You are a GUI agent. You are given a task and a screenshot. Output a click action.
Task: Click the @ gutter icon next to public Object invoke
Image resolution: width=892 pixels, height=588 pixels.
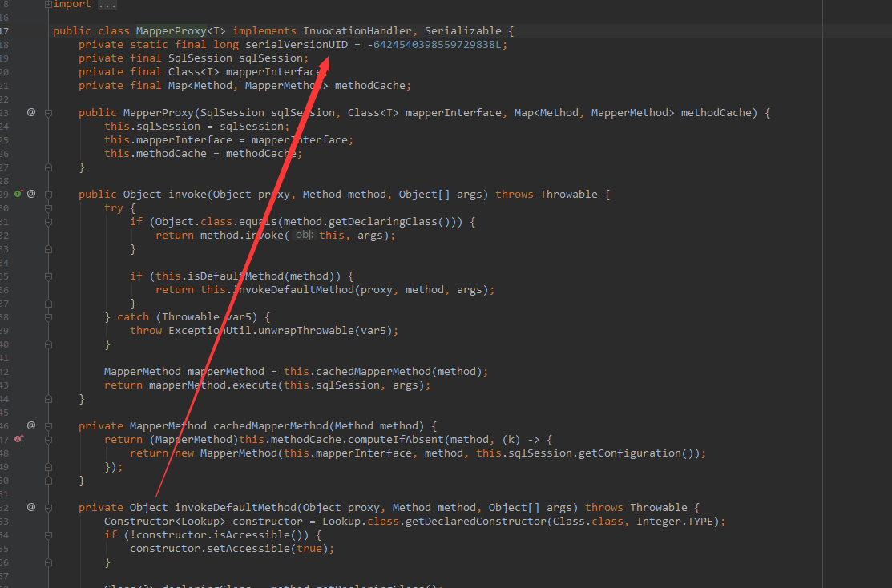coord(31,194)
